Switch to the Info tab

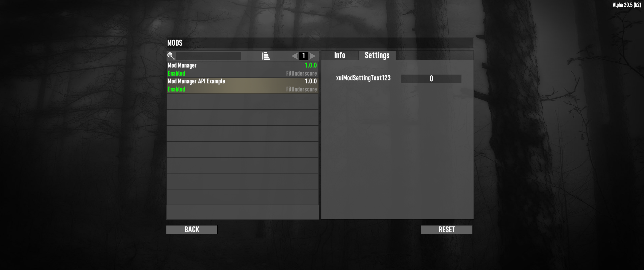(x=339, y=55)
